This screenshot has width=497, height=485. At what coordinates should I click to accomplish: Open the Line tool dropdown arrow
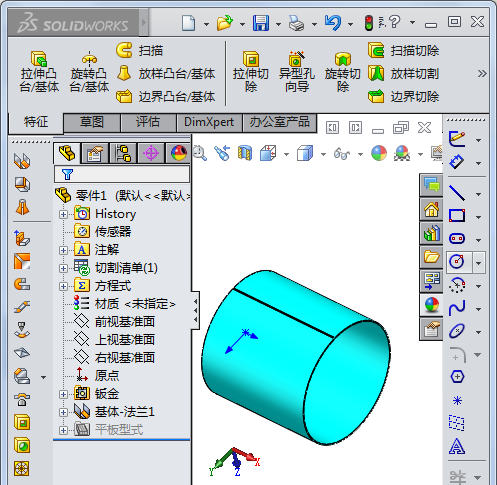(x=479, y=194)
